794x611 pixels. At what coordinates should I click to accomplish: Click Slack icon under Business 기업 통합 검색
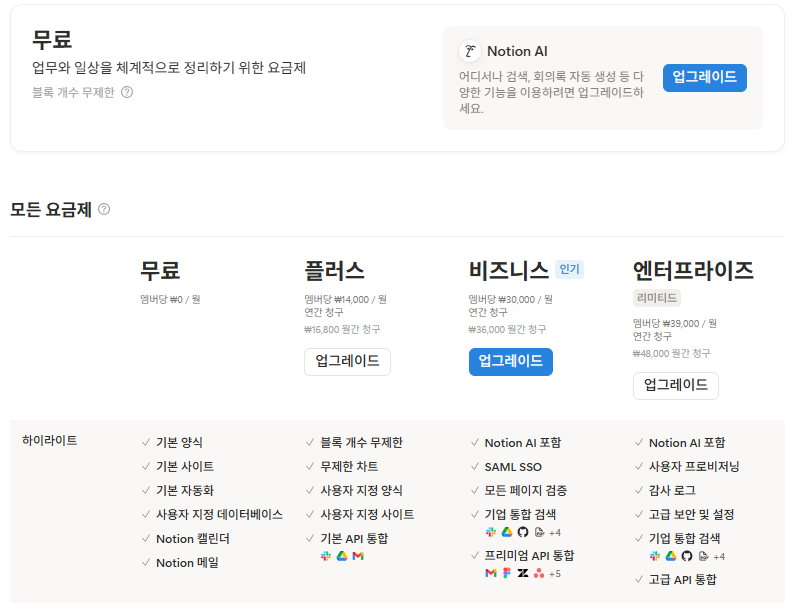491,532
